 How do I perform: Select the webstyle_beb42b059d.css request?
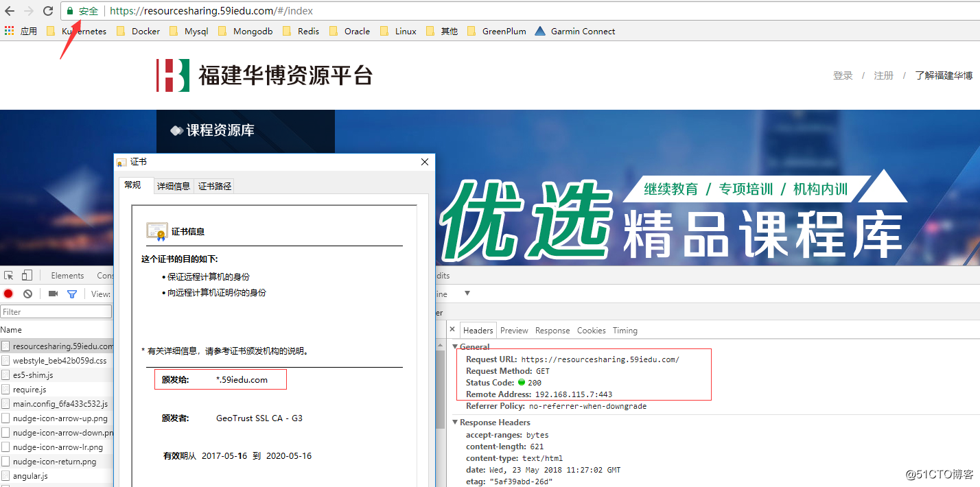[x=57, y=361]
